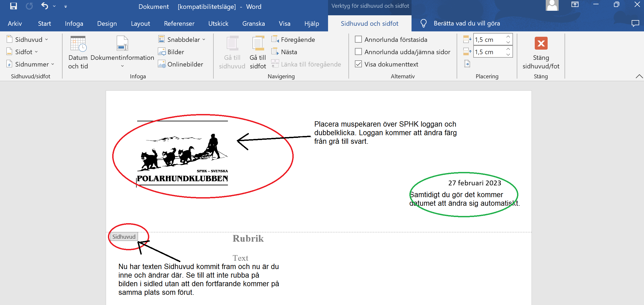Click the Insert Alignment Tab icon
Viewport: 644px width, 305px height.
click(x=467, y=64)
